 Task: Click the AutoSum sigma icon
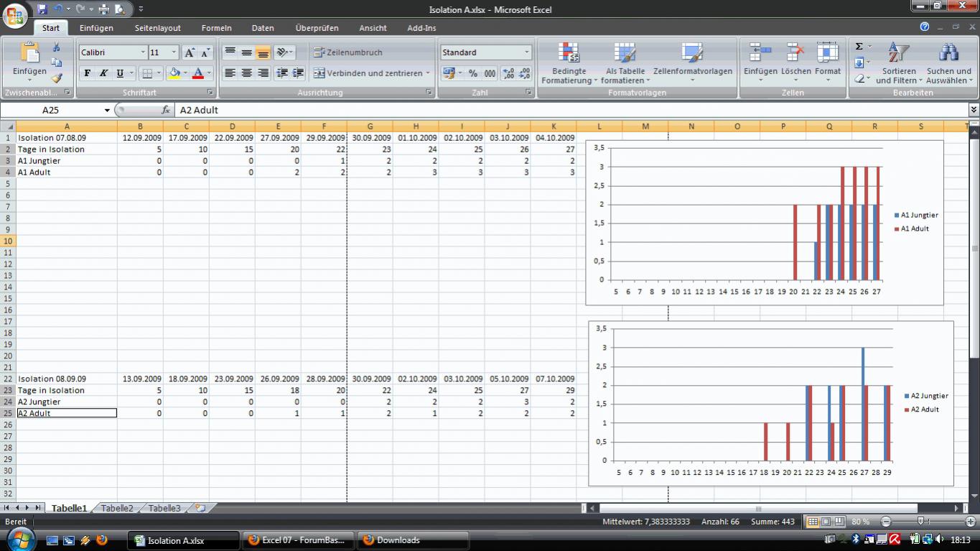coord(859,47)
